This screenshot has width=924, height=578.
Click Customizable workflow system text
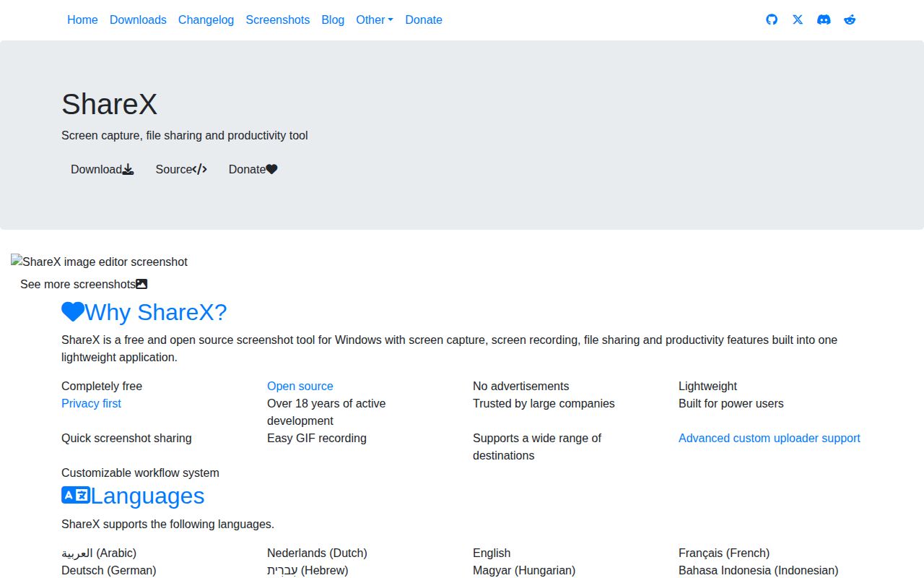[x=140, y=473]
